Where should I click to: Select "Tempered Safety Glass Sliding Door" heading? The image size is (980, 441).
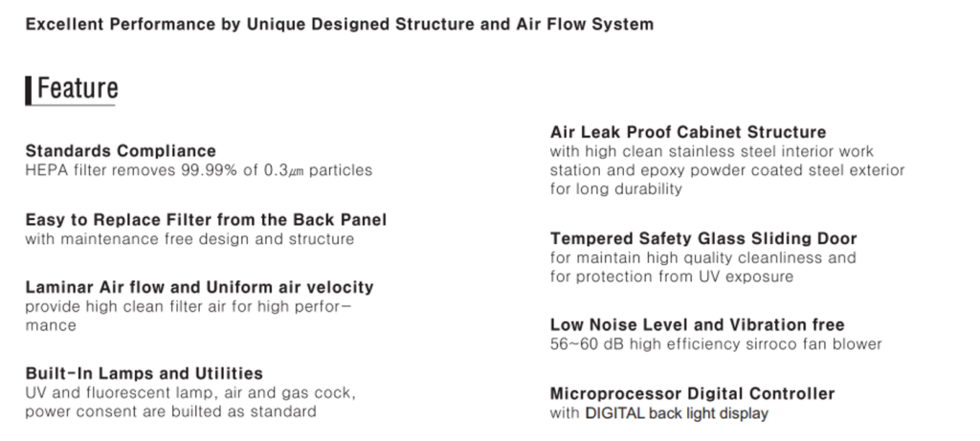point(703,238)
